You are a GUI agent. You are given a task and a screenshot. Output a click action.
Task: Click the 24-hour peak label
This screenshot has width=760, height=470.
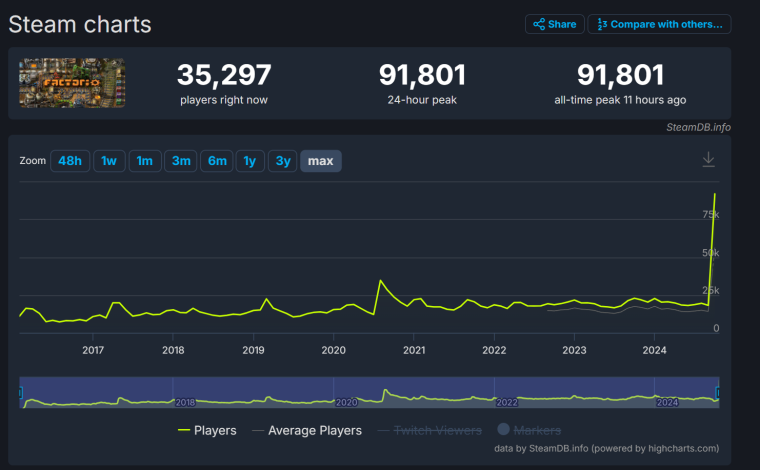pos(422,100)
